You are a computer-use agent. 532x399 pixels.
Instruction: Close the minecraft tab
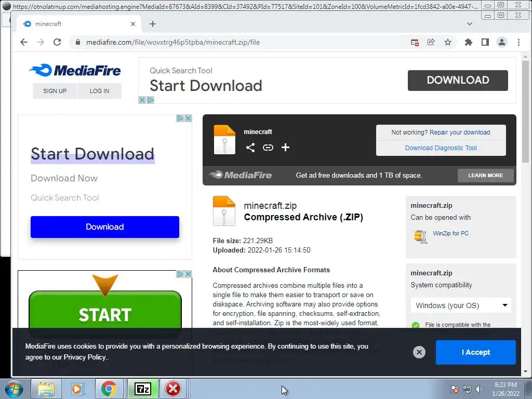tap(133, 24)
